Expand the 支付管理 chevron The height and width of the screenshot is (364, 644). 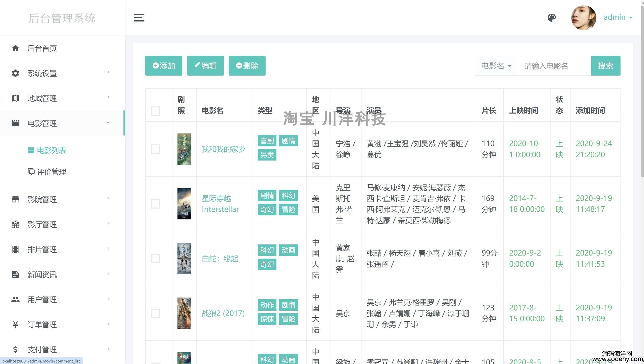click(x=108, y=349)
